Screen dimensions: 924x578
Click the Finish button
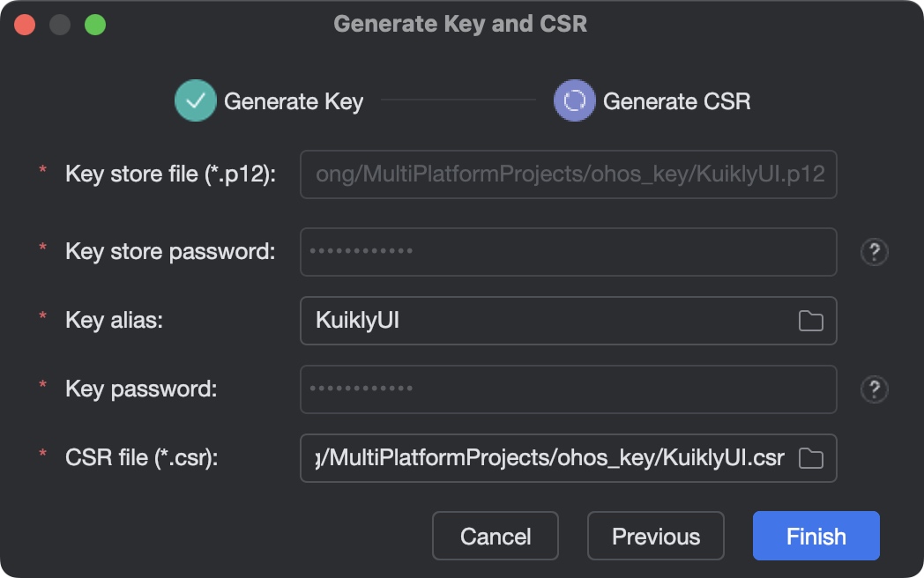pos(816,536)
